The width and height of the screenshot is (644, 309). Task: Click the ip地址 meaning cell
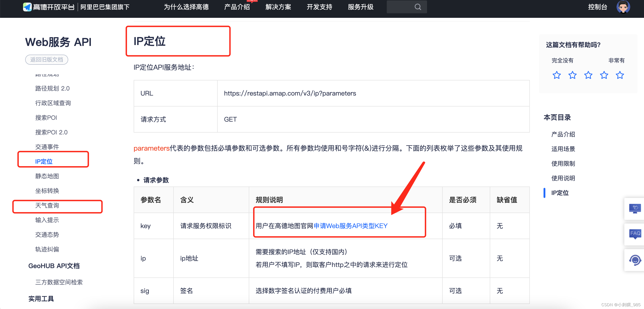211,258
